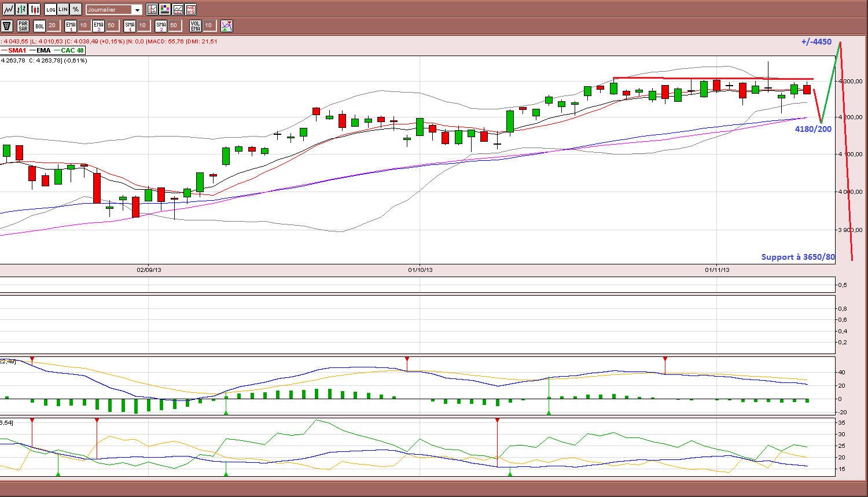Toggle the LOG scale button
The width and height of the screenshot is (868, 497).
(x=50, y=9)
